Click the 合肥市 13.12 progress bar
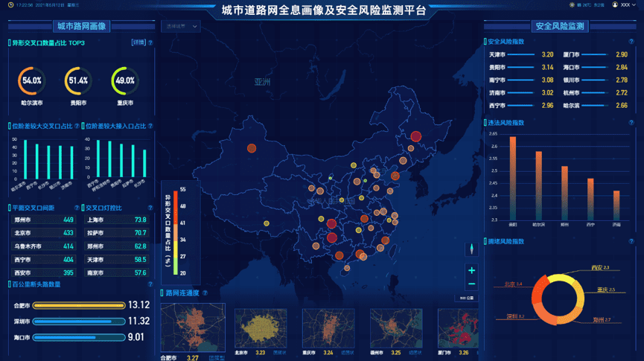 [x=69, y=305]
